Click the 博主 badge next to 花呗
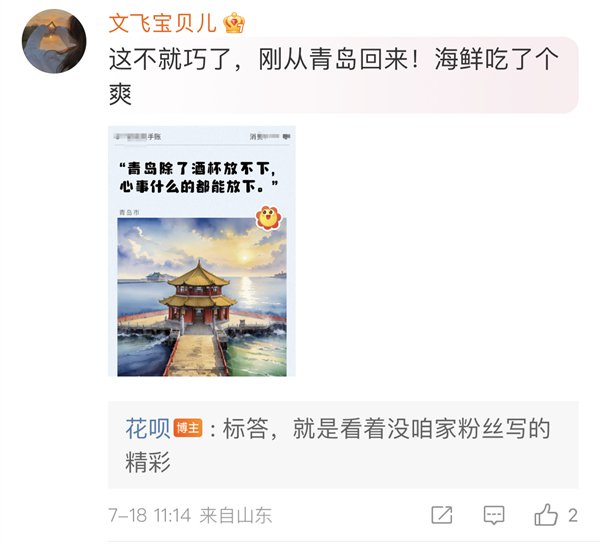 188,428
